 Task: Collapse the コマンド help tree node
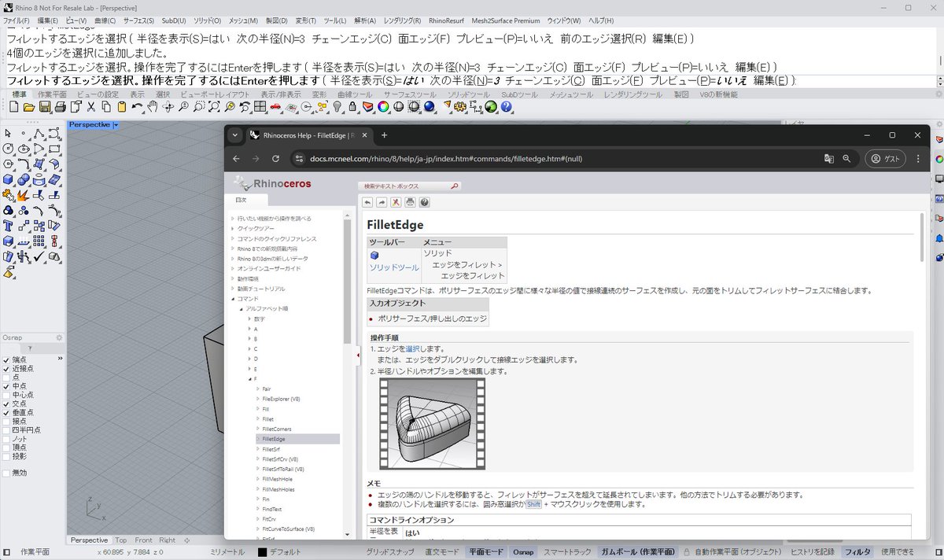pyautogui.click(x=233, y=299)
